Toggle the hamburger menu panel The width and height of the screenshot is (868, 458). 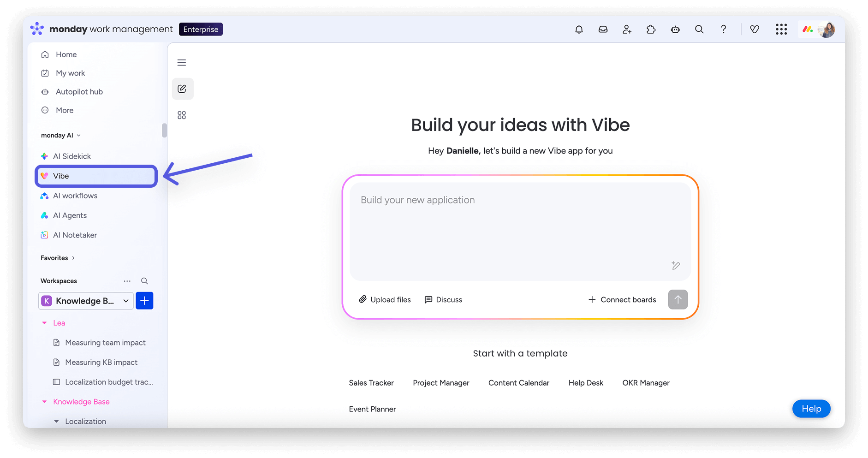(x=182, y=63)
